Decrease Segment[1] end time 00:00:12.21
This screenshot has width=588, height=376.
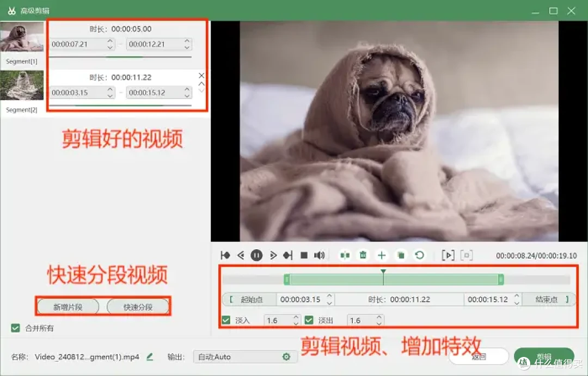click(x=187, y=47)
